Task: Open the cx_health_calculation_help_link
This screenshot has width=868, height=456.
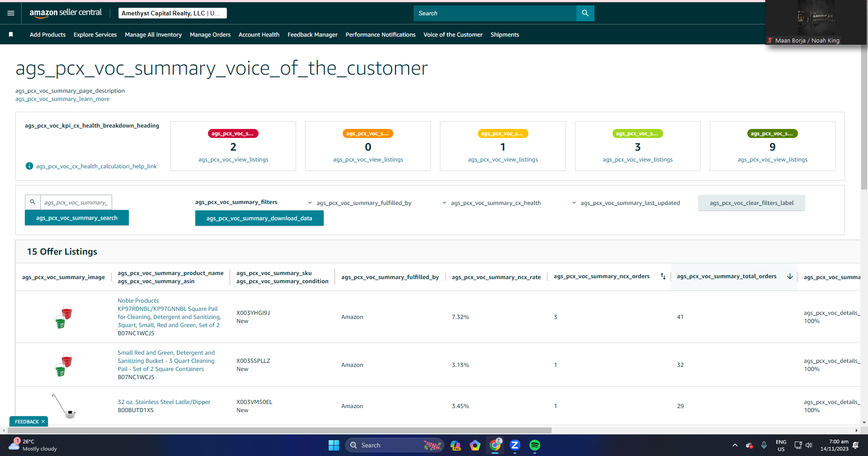Action: coord(96,166)
